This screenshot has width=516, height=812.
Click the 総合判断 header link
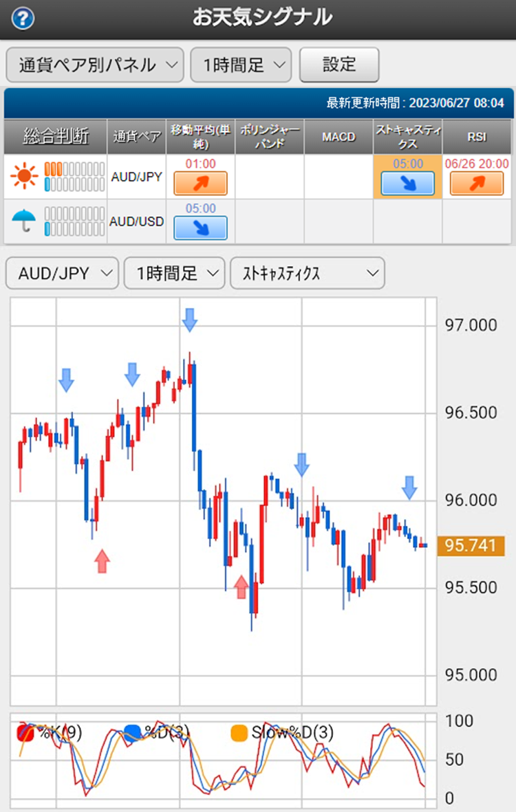click(56, 136)
